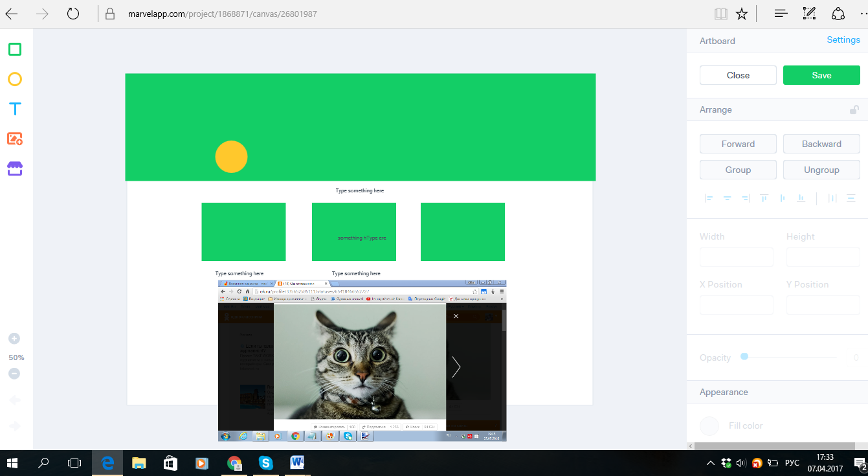Toggle the Arrange lock icon

(x=854, y=110)
